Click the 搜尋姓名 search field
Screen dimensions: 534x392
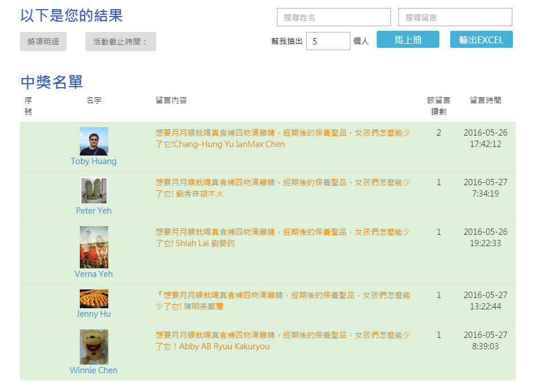pyautogui.click(x=334, y=17)
